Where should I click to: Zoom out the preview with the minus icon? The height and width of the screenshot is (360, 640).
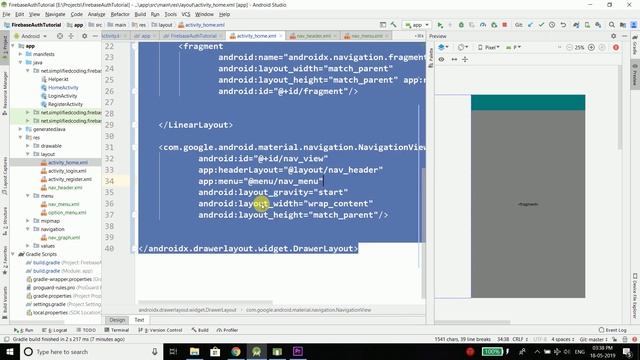tap(569, 47)
